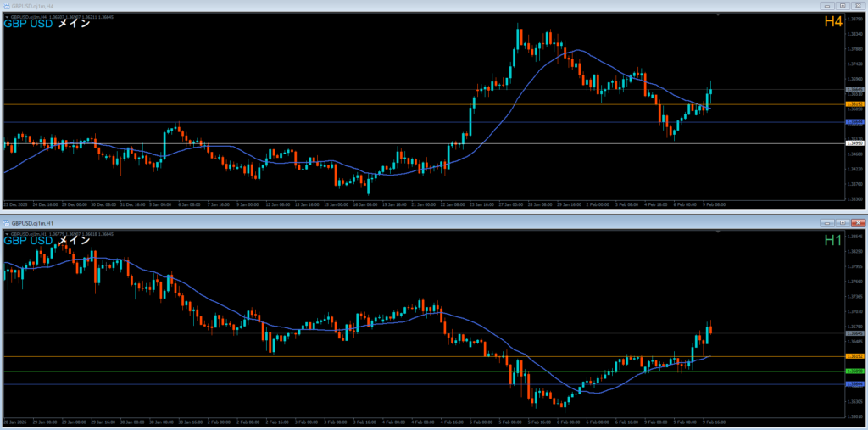The height and width of the screenshot is (430, 868).
Task: Click the H4 chart window's title bar icon
Action: 7,6
